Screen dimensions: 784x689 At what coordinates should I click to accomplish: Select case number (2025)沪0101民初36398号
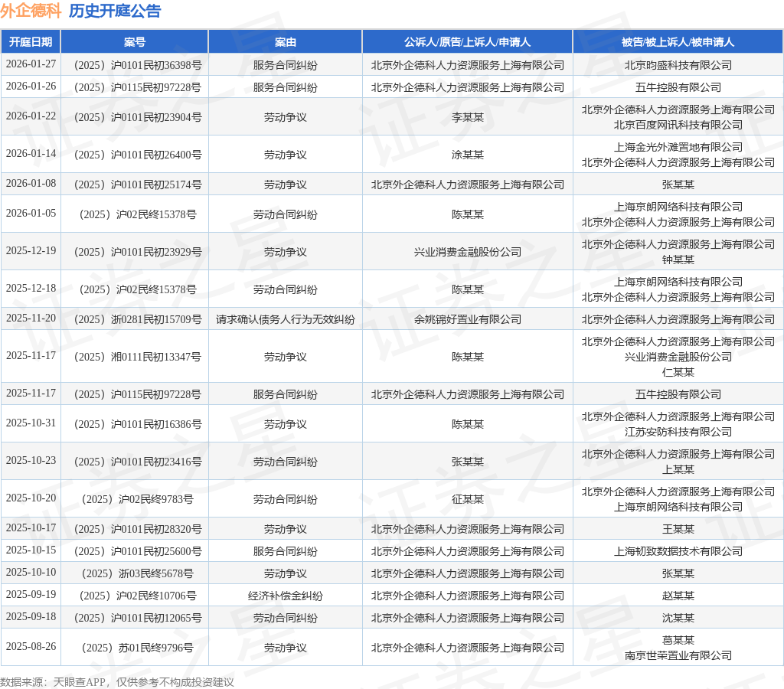[138, 65]
